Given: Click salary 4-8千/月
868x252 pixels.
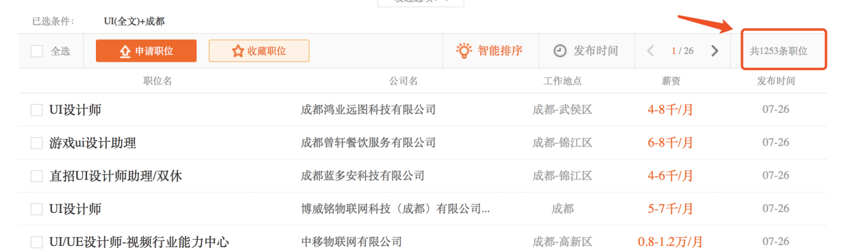Looking at the screenshot, I should coord(670,110).
